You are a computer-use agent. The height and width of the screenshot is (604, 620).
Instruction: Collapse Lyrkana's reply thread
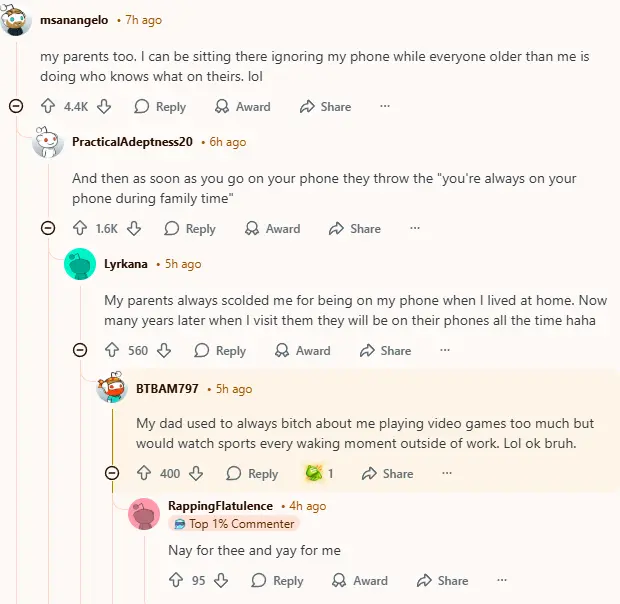pyautogui.click(x=80, y=350)
